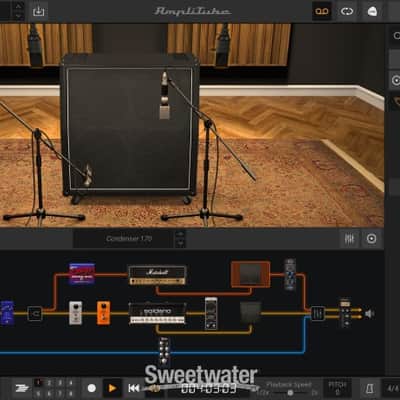The height and width of the screenshot is (400, 400).
Task: Click the timecode display 004:03:03
Action: coord(209,389)
